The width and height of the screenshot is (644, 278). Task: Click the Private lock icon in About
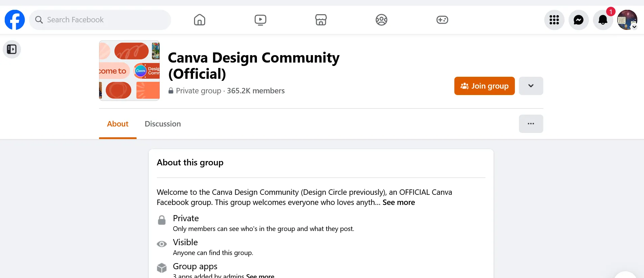(162, 220)
